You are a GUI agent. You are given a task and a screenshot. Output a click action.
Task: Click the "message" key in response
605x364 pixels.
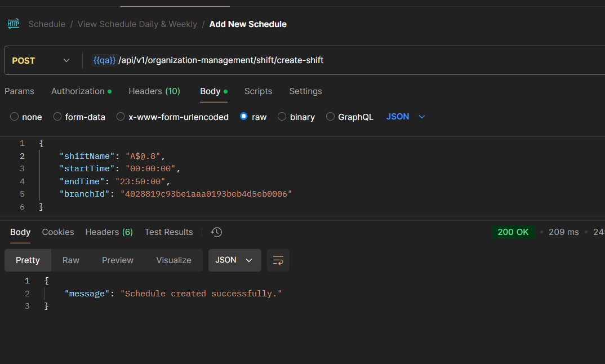pos(87,294)
